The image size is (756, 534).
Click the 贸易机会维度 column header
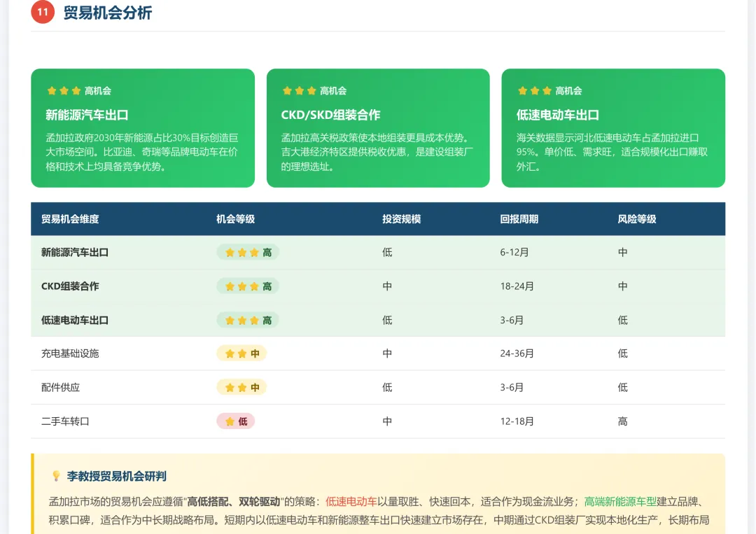coord(70,219)
